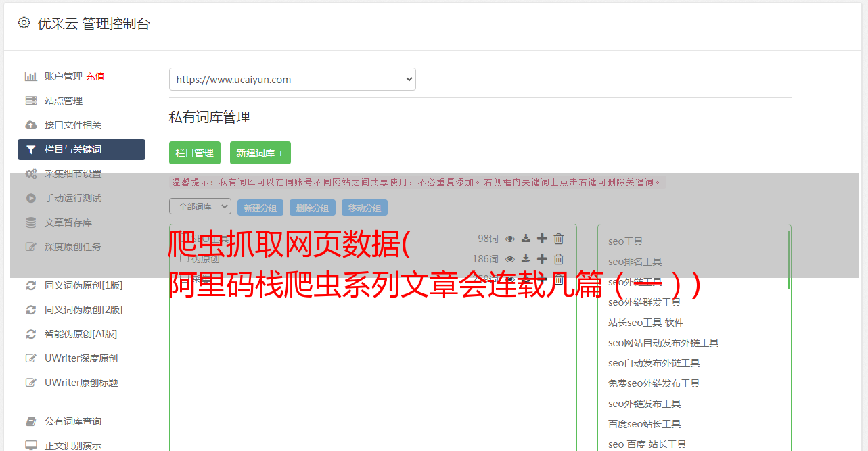
Task: Click the download icon in the 98词 row
Action: tap(526, 239)
